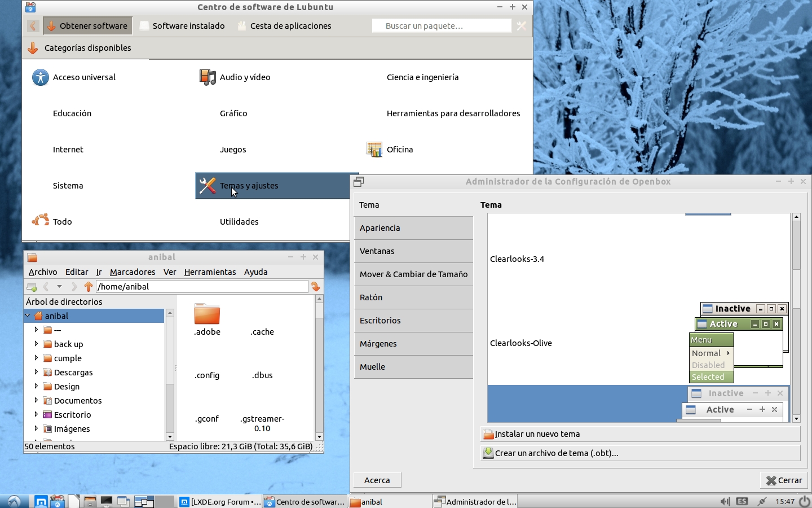
Task: Click the Acerca button
Action: (x=377, y=480)
